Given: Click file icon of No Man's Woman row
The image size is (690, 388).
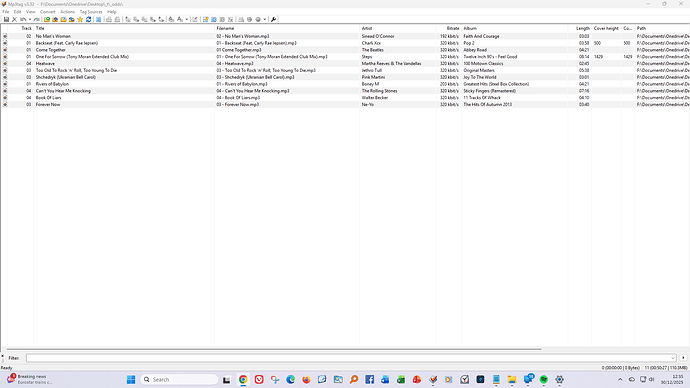Looking at the screenshot, I should coord(5,36).
